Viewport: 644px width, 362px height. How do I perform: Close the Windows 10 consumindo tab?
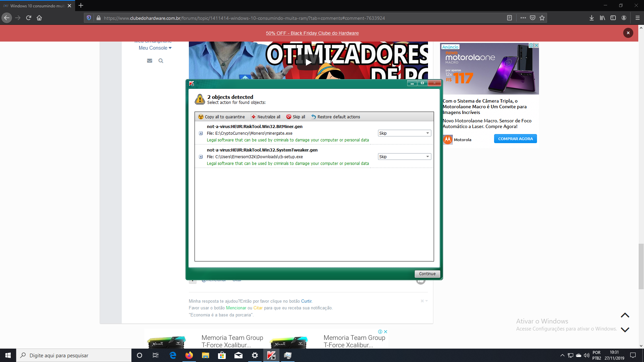tap(69, 6)
